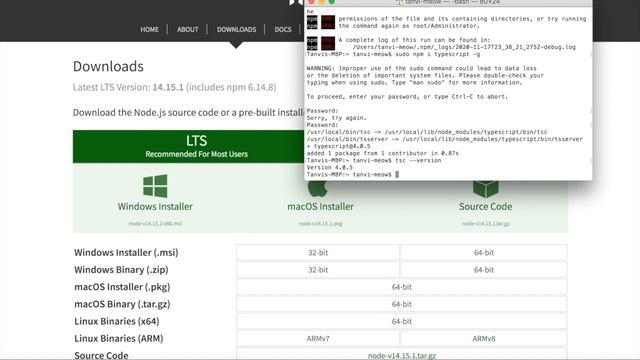Click the Windows logo icon
The width and height of the screenshot is (640, 360).
click(155, 186)
